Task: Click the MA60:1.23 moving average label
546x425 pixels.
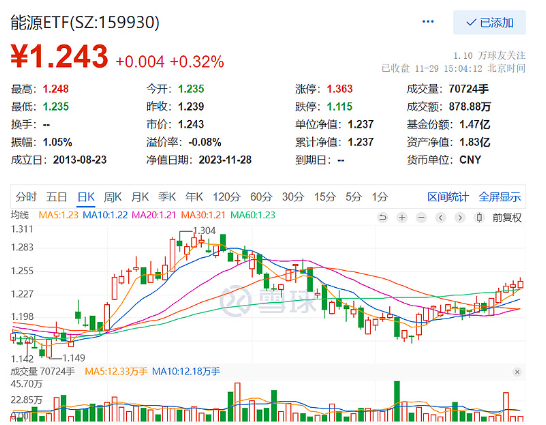Action: [253, 215]
